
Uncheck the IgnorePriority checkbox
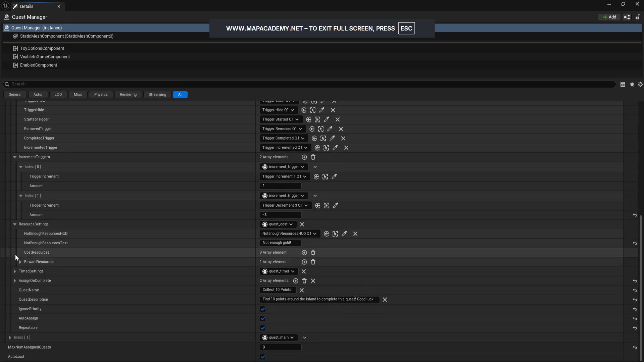coord(263,309)
